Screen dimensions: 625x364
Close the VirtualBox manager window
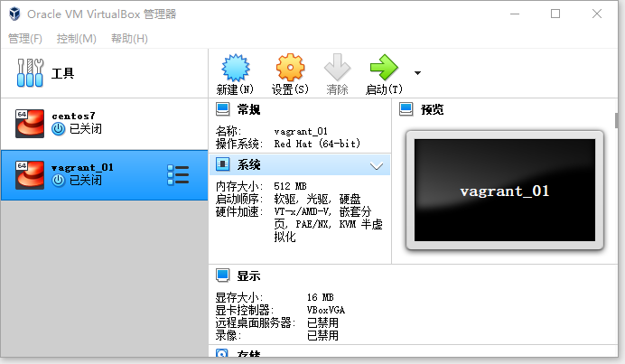[x=597, y=14]
